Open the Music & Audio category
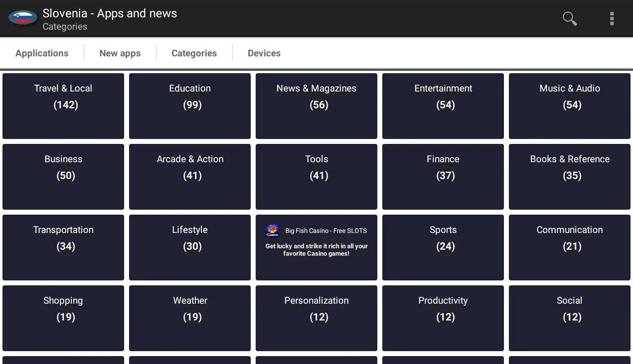Screen dimensions: 633x364 [x=570, y=106]
